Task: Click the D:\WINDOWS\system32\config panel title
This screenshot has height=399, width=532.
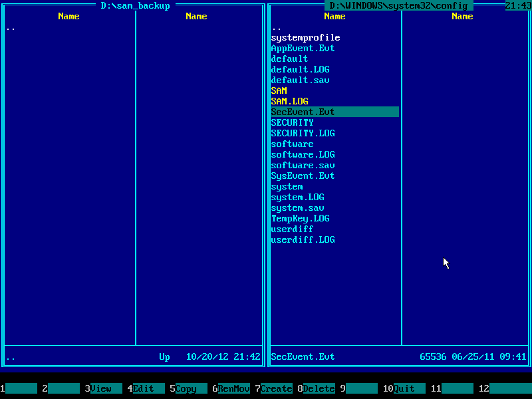Action: pos(398,6)
